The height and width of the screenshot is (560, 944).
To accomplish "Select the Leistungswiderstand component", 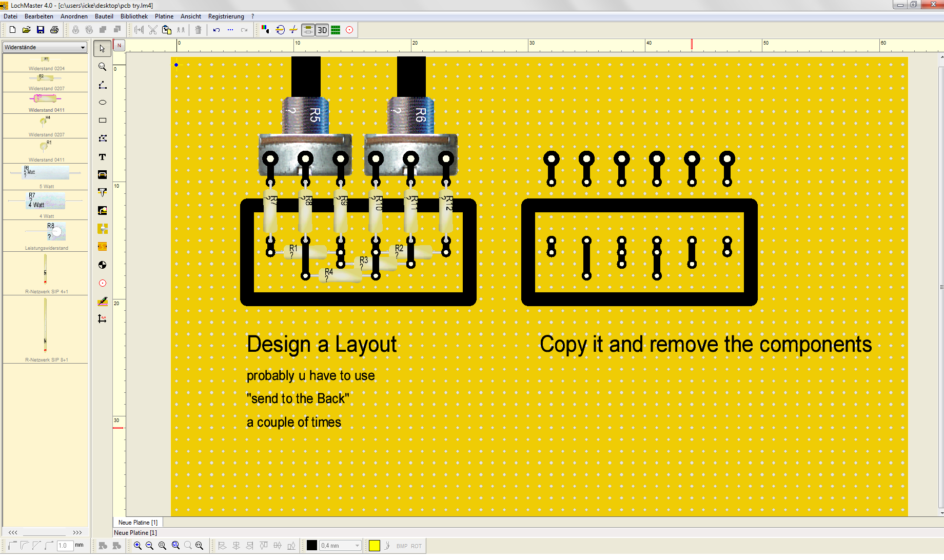I will [x=46, y=236].
